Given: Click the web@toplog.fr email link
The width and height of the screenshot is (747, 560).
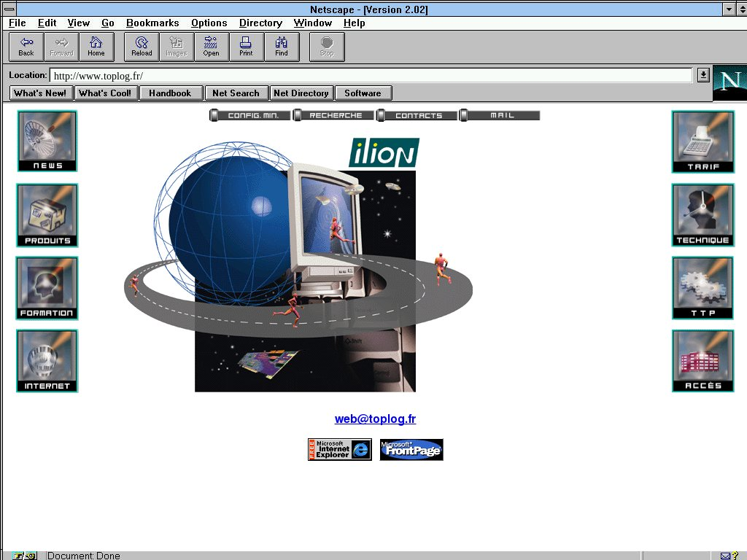Looking at the screenshot, I should pos(375,419).
